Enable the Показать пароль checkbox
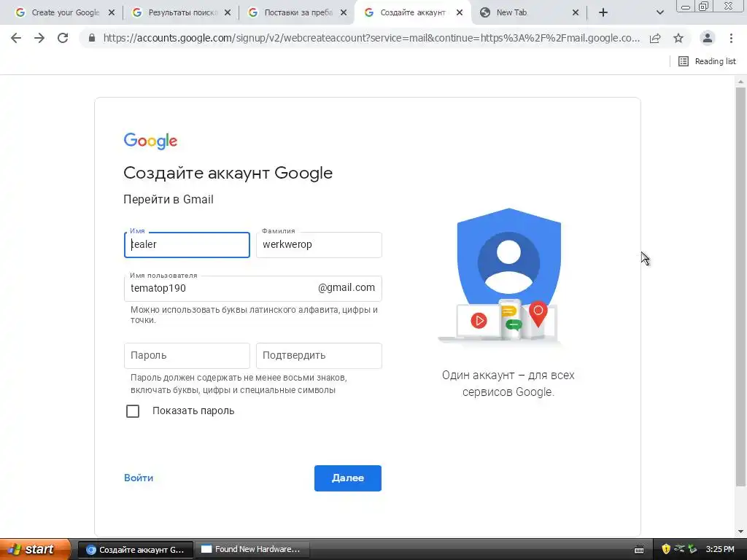 (x=133, y=411)
